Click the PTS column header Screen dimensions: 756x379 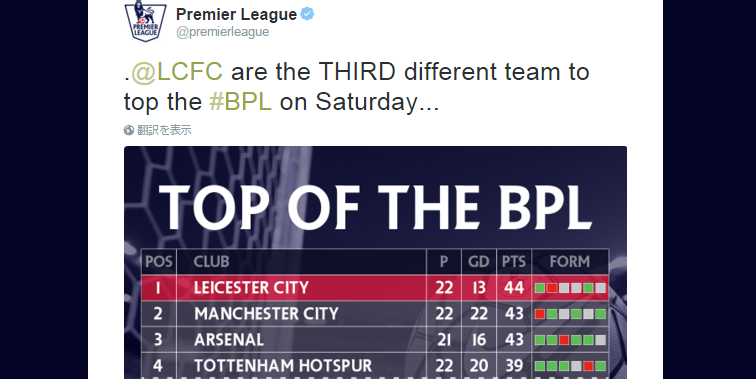coord(514,262)
